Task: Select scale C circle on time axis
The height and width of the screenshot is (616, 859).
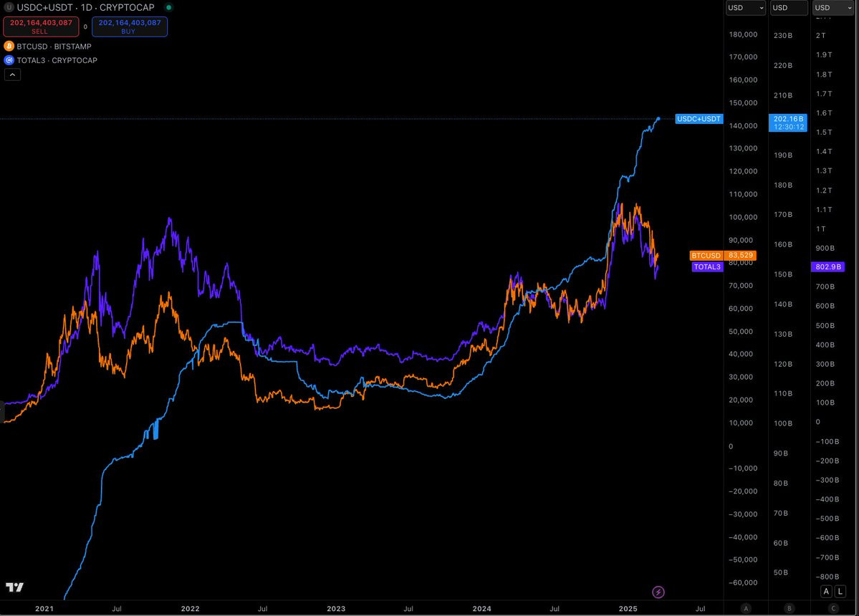Action: pyautogui.click(x=833, y=608)
